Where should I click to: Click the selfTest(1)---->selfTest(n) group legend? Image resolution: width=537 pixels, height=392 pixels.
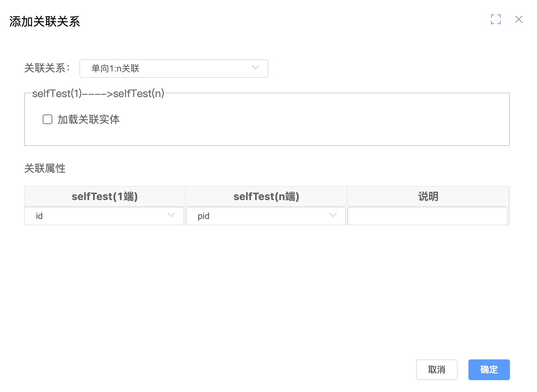pyautogui.click(x=98, y=93)
